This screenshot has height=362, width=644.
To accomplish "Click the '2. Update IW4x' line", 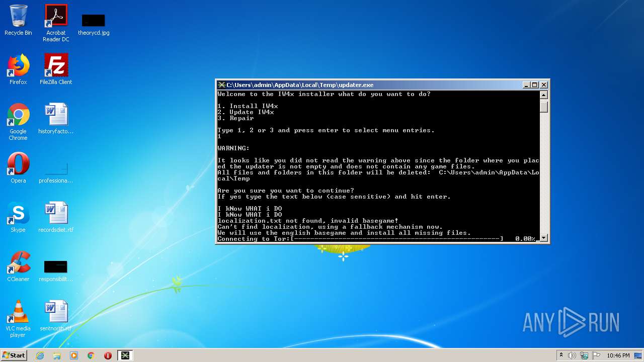I will point(246,112).
